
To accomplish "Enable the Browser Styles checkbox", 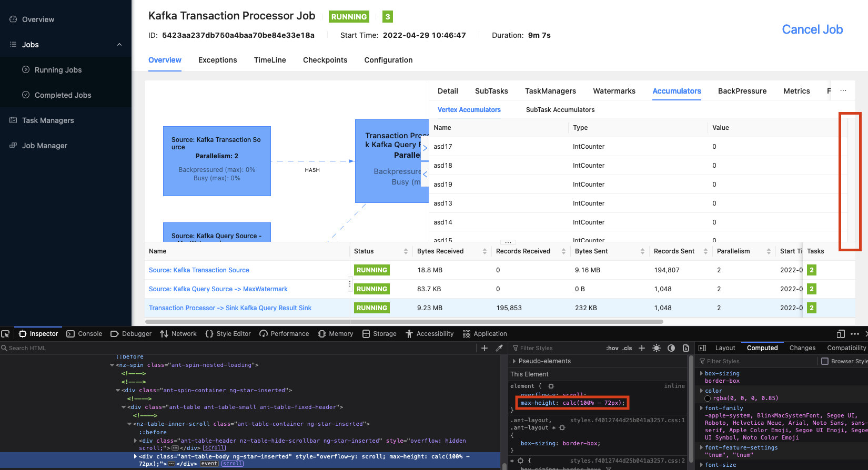I will [x=825, y=361].
